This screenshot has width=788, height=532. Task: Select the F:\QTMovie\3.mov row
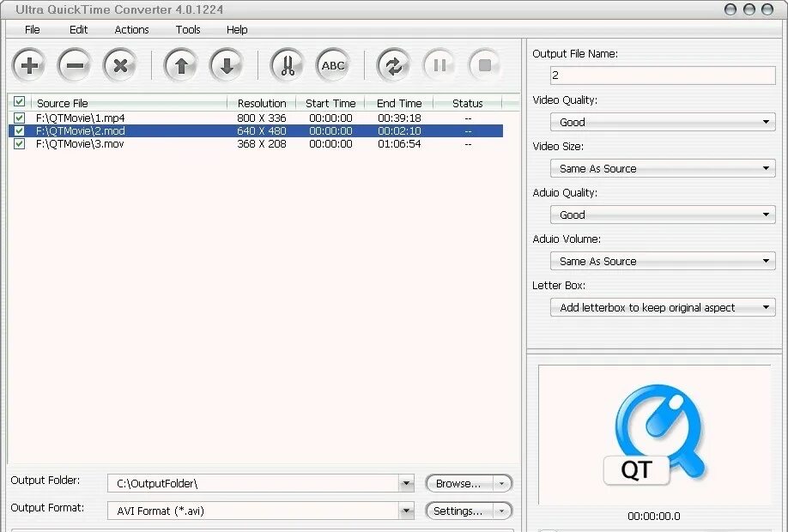coord(256,143)
